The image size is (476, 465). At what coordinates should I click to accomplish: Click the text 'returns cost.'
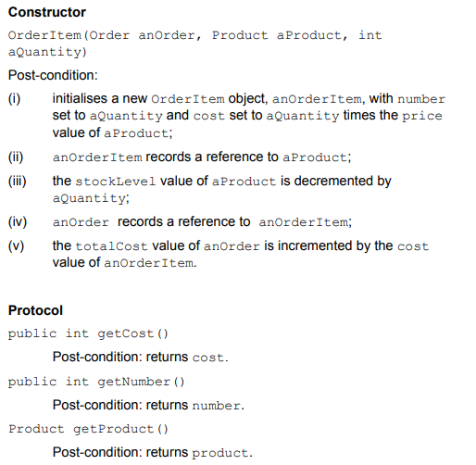(x=187, y=357)
